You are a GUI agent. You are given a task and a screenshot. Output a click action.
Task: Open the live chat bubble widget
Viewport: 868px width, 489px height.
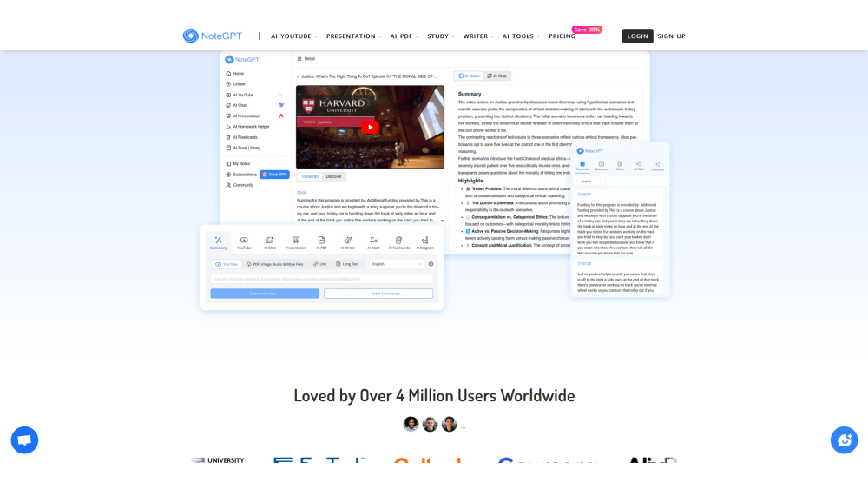tap(24, 440)
